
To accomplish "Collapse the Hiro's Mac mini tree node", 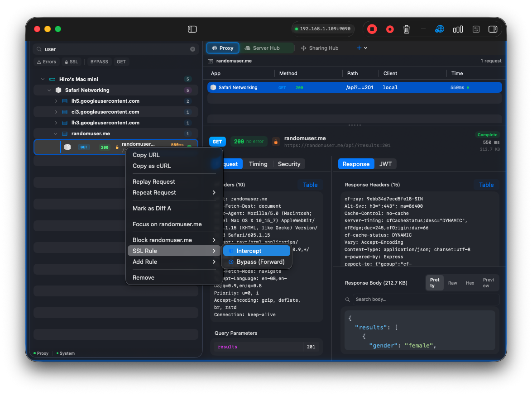I will coord(43,79).
